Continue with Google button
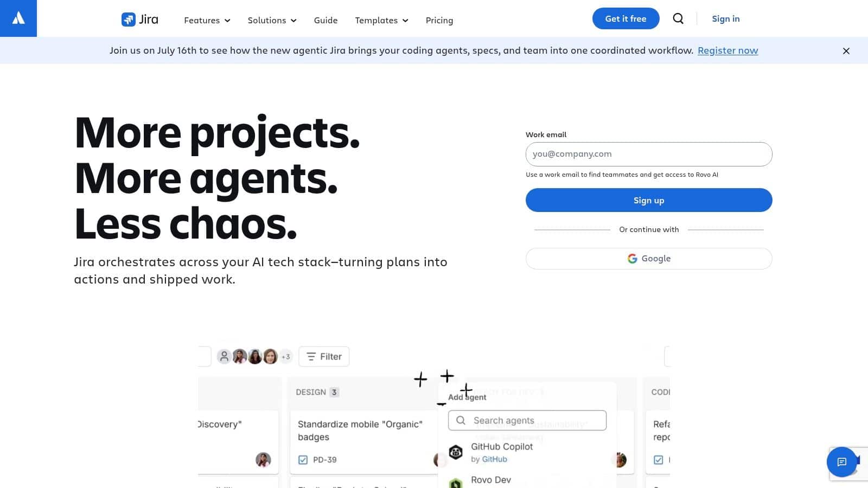868x488 pixels. click(x=649, y=259)
